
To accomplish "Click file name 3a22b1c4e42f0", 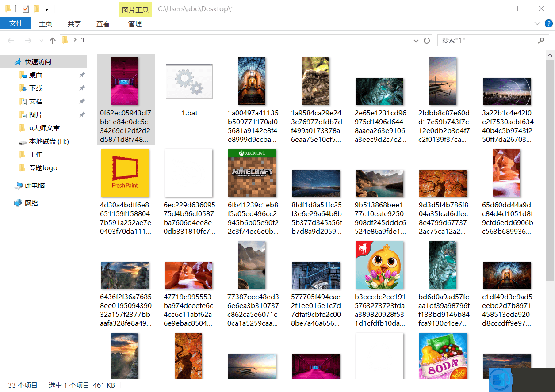I will 507,126.
